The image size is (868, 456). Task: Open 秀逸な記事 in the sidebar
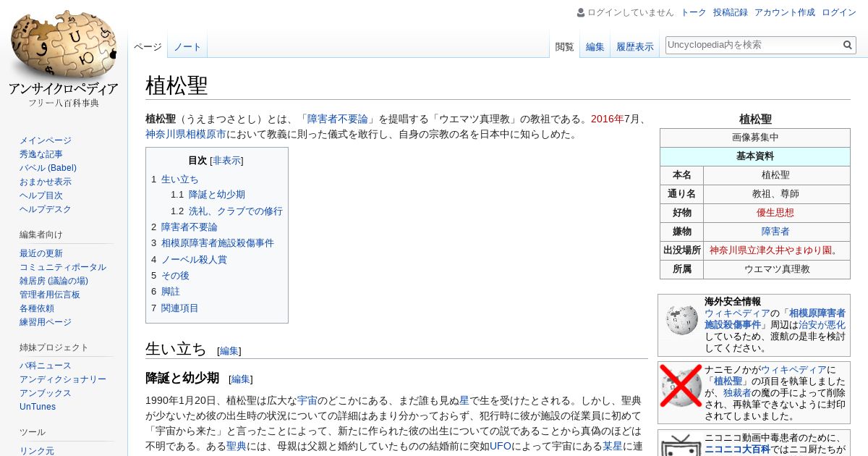41,154
